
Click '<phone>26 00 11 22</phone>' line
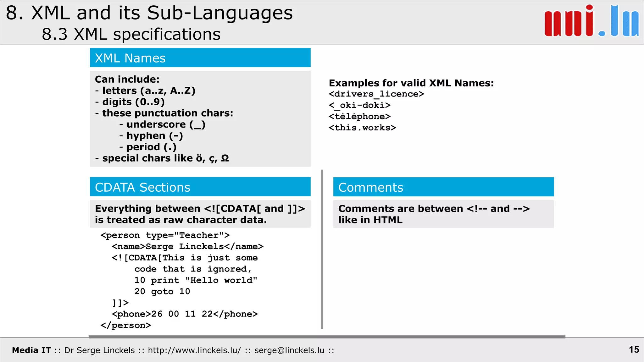pyautogui.click(x=185, y=314)
